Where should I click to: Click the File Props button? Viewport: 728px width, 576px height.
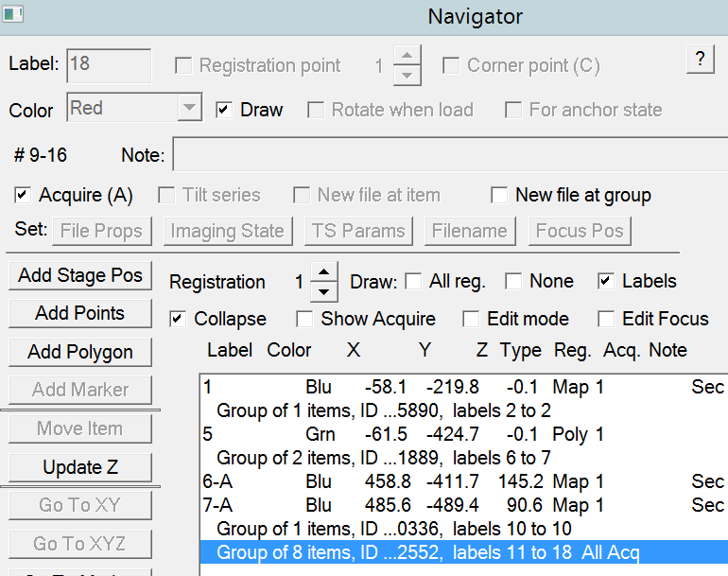102,231
